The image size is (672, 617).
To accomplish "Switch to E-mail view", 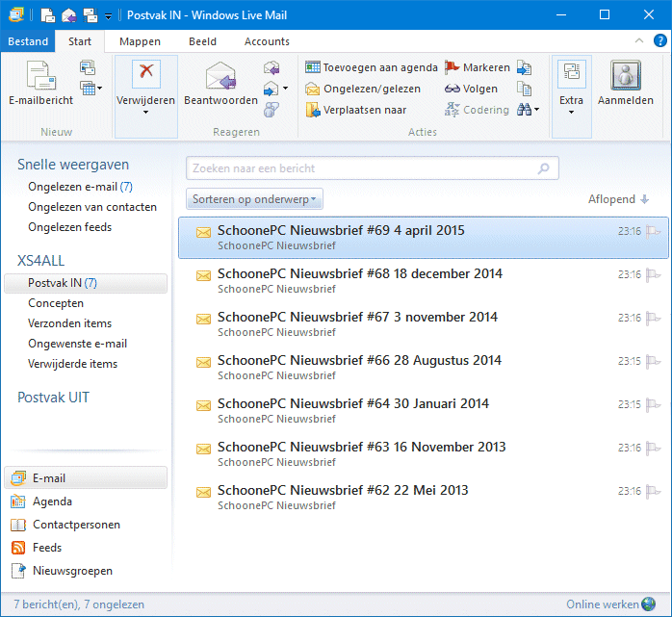I will tap(86, 477).
